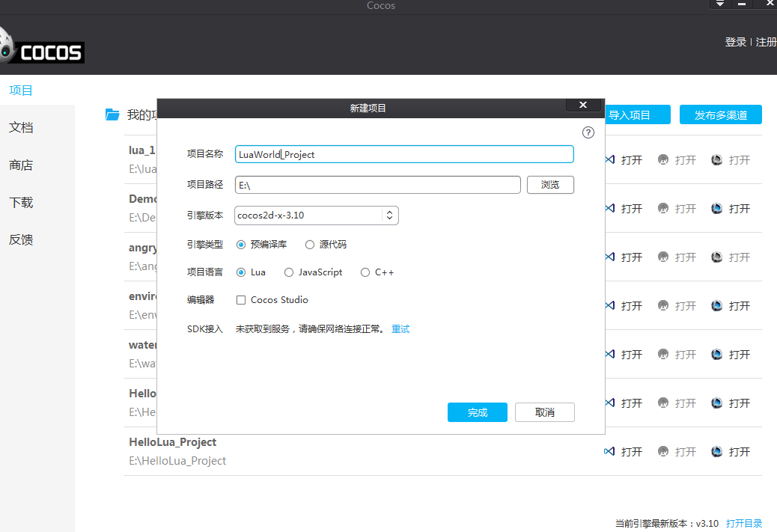Viewport: 777px width, 532px height.
Task: Click the Android Studio icon in the angry row
Action: pos(663,257)
